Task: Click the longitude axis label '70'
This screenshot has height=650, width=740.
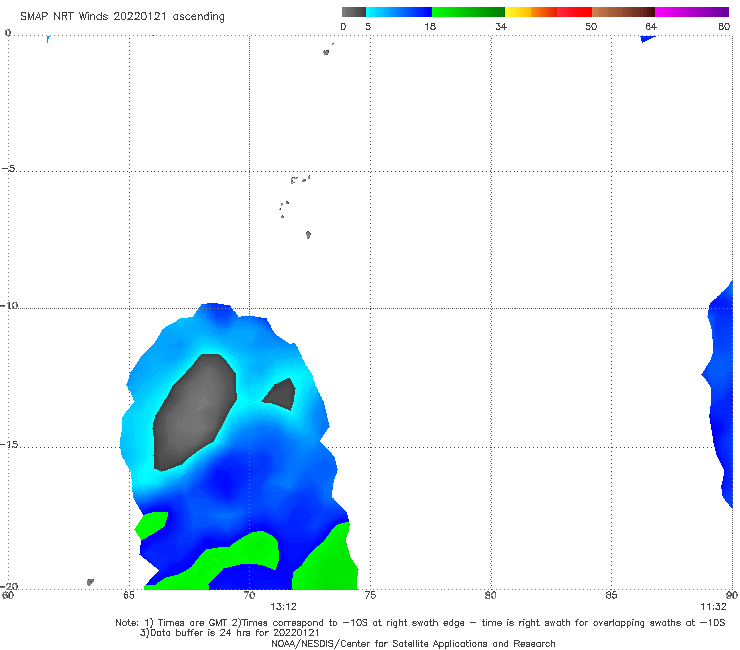Action: click(x=249, y=595)
